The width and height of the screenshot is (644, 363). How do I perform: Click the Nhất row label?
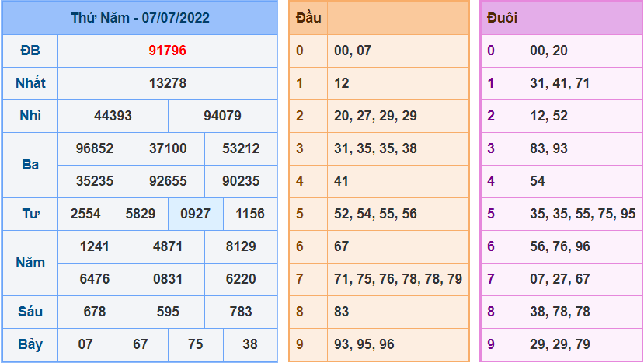coord(30,83)
